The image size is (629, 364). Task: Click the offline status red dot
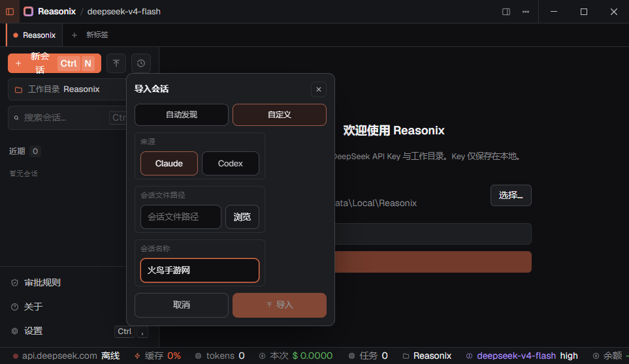pyautogui.click(x=15, y=356)
